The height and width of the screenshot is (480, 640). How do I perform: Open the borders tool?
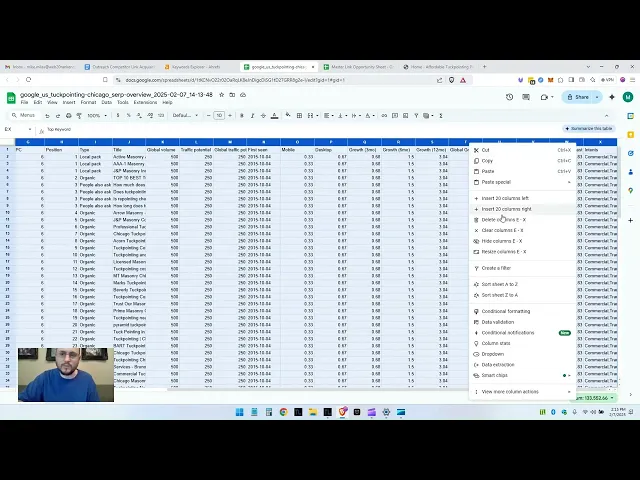pos(299,116)
